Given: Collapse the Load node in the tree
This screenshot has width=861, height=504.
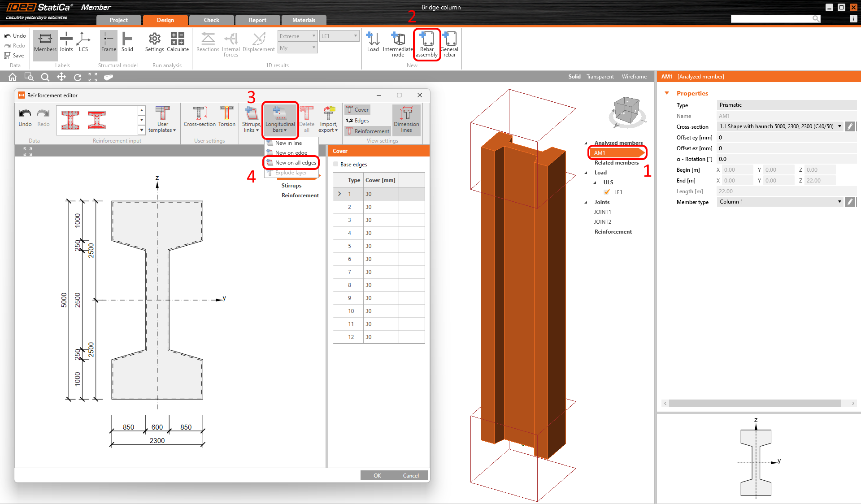Looking at the screenshot, I should point(586,172).
